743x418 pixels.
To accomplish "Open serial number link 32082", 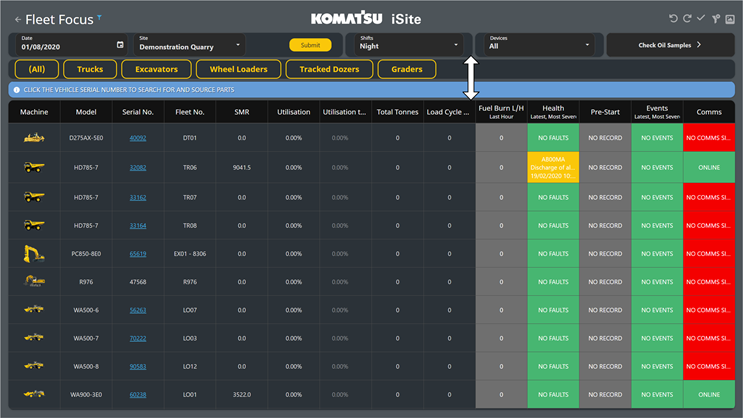I will pos(138,167).
